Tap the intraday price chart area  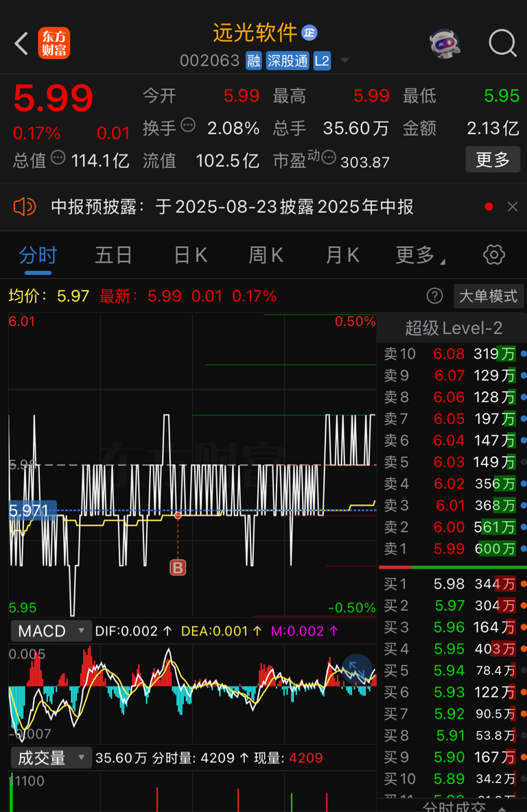192,464
